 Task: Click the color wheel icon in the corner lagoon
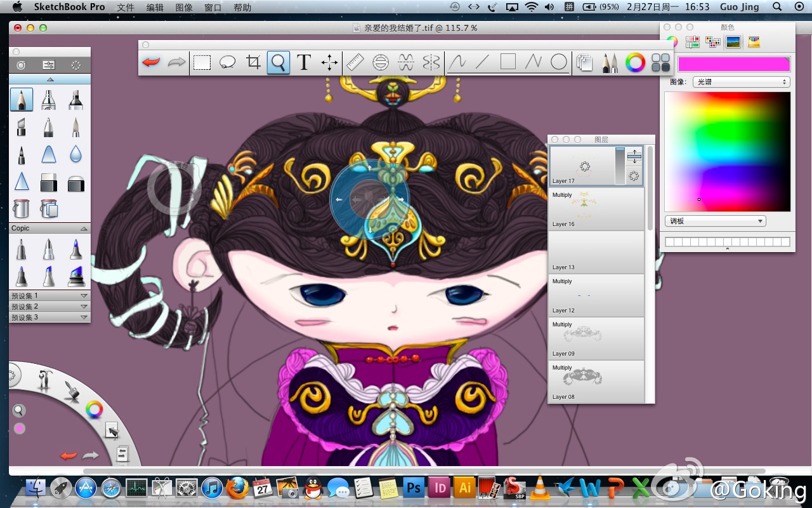[95, 410]
